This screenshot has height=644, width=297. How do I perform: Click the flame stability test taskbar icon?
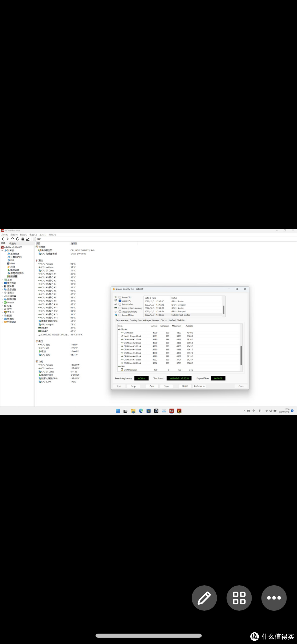click(179, 411)
